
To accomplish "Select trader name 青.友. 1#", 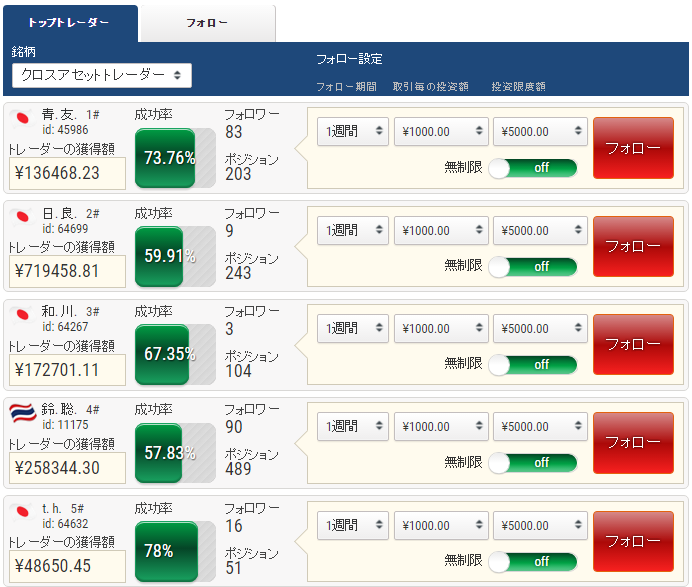I will [x=71, y=115].
